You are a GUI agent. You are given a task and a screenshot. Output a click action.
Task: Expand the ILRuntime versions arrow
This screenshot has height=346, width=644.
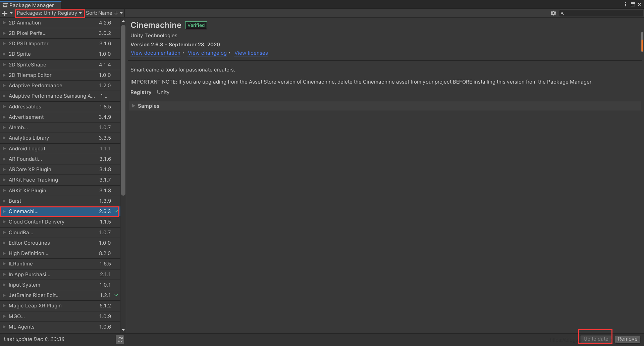click(x=4, y=264)
